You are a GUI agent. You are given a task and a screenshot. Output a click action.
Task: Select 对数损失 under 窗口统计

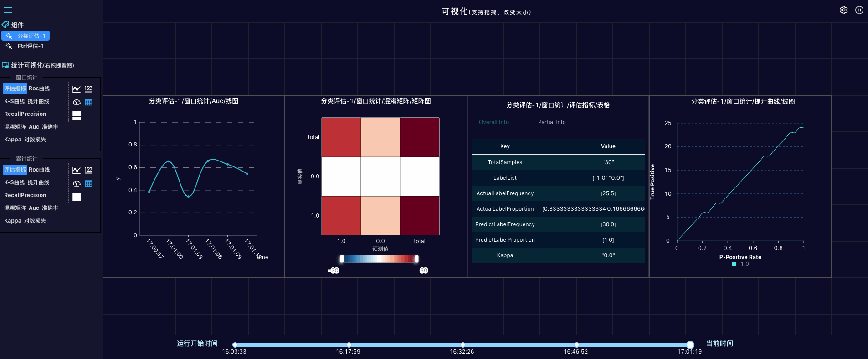click(x=35, y=140)
